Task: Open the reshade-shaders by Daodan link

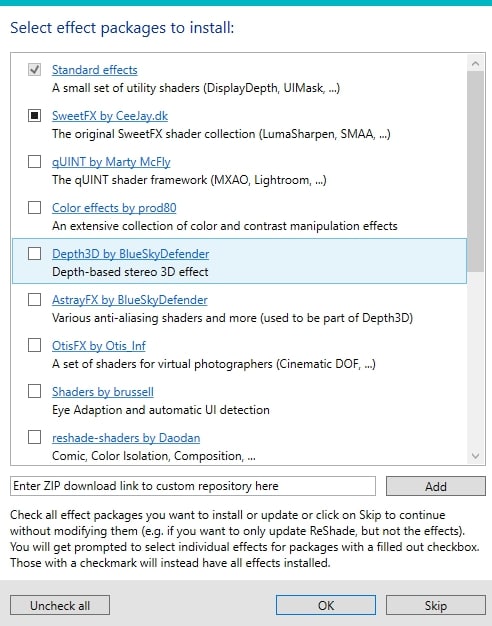Action: (126, 438)
